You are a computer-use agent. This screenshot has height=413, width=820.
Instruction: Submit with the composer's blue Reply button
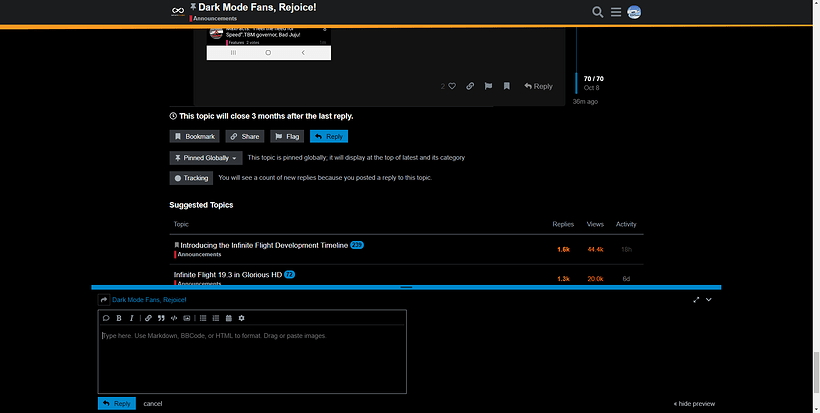point(117,404)
